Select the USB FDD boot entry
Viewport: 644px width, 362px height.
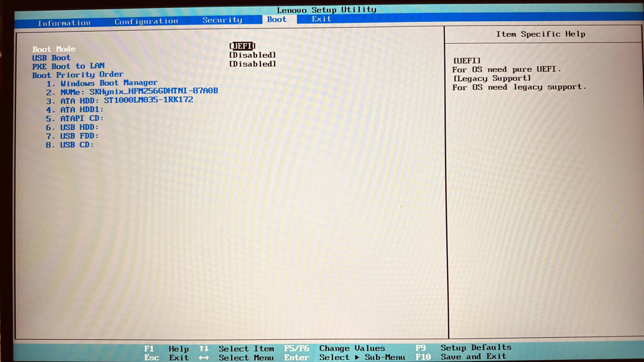click(x=72, y=136)
